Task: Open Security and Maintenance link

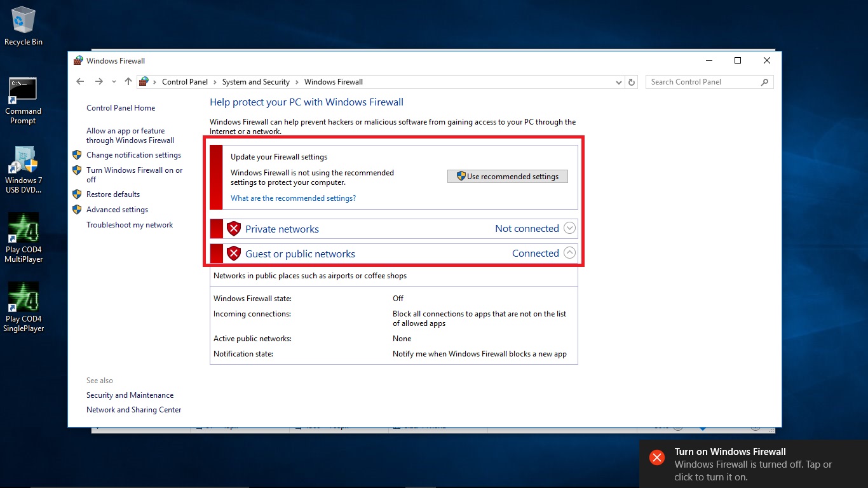Action: [x=130, y=395]
